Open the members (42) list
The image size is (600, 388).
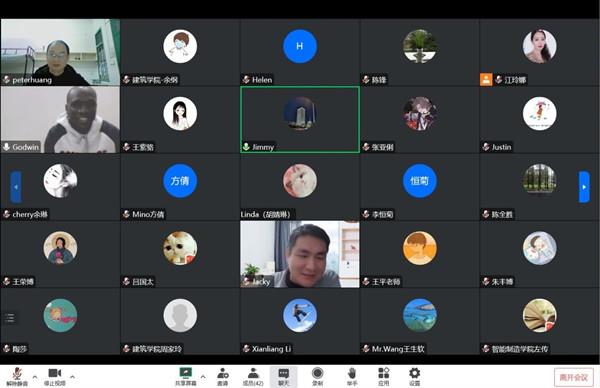pyautogui.click(x=253, y=376)
